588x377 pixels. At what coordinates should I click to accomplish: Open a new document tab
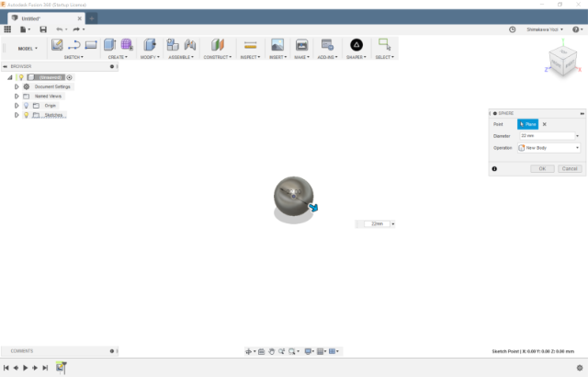tap(92, 18)
